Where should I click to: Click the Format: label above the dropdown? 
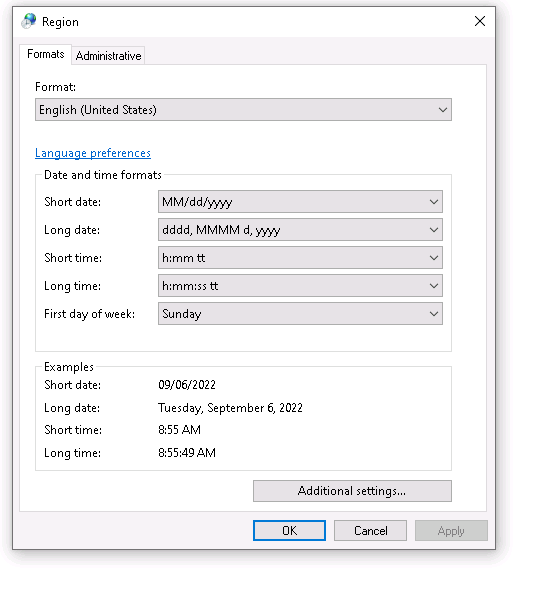[56, 87]
